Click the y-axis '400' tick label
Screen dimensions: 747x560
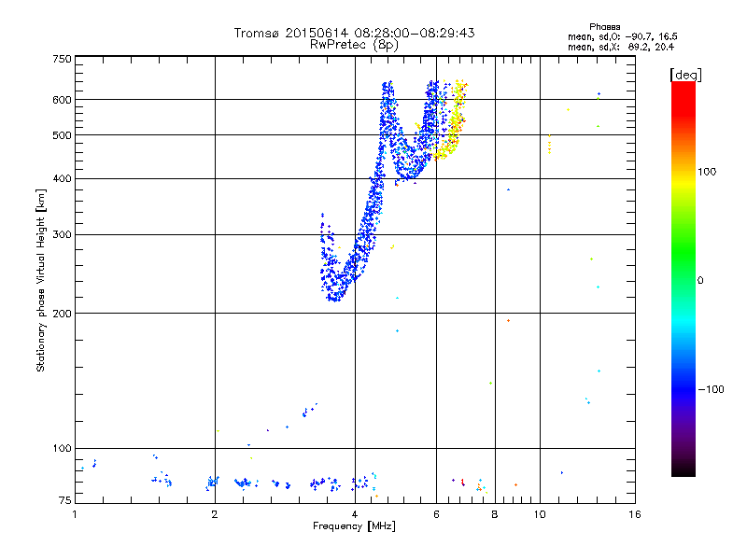(63, 178)
